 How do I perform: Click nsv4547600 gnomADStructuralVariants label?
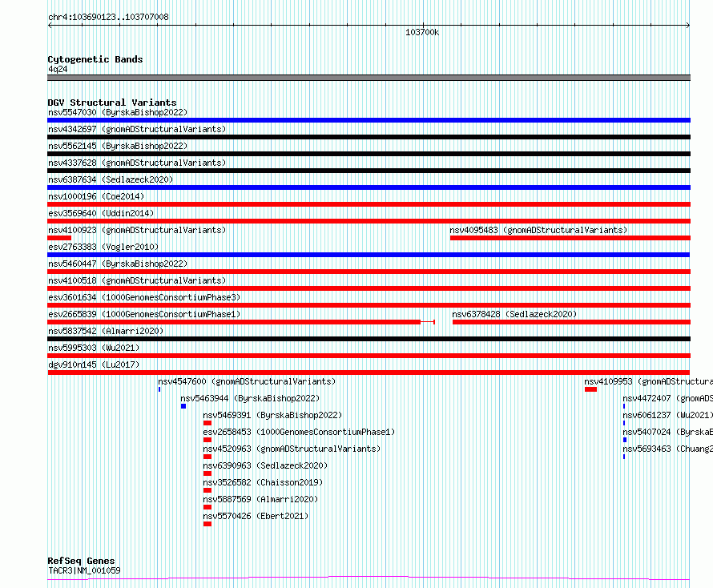click(x=247, y=381)
